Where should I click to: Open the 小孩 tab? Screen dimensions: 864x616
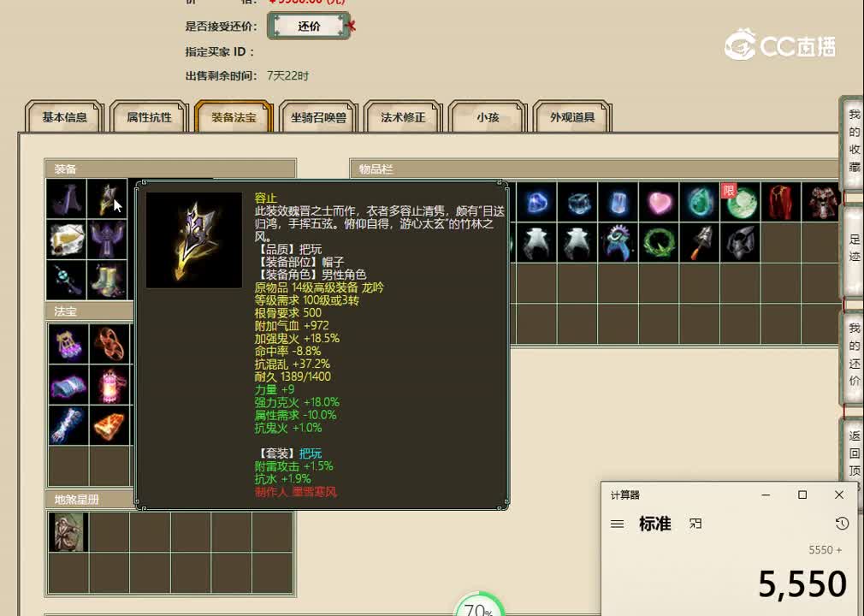click(488, 117)
